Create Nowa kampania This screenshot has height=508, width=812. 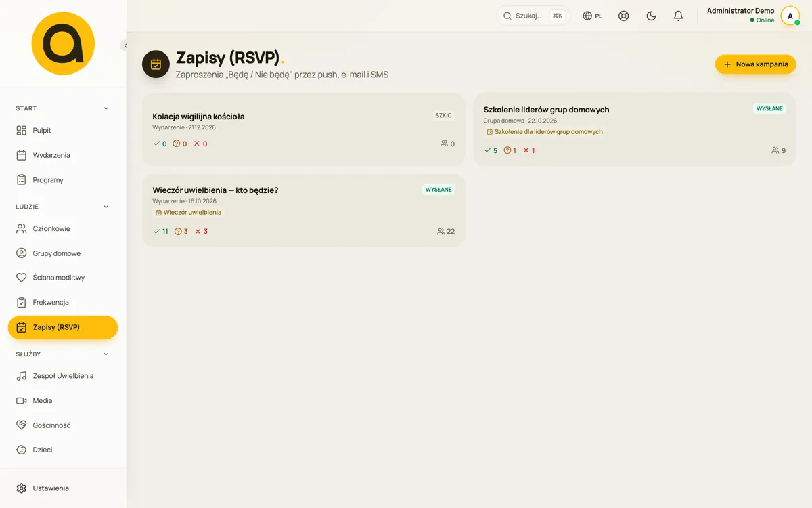(x=755, y=64)
